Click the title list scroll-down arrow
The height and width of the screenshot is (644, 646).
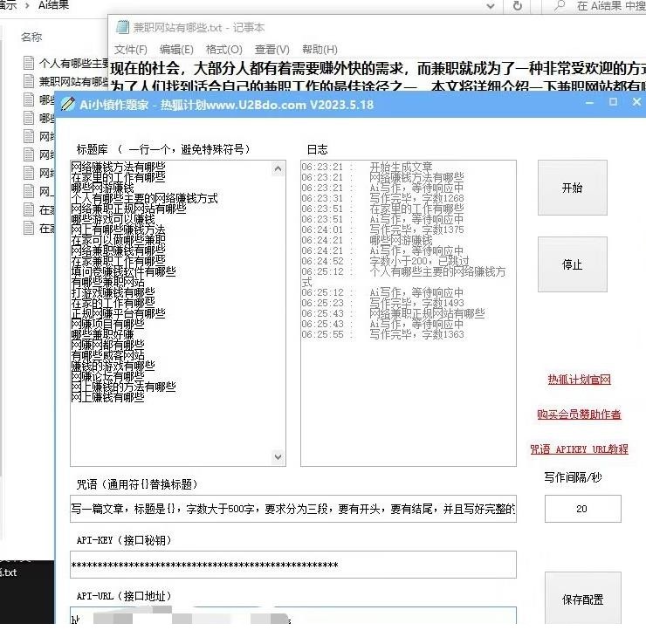pyautogui.click(x=278, y=456)
